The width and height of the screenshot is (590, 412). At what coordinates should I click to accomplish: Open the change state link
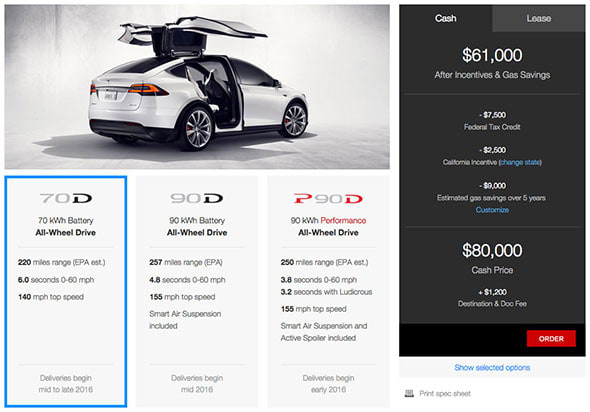(520, 162)
